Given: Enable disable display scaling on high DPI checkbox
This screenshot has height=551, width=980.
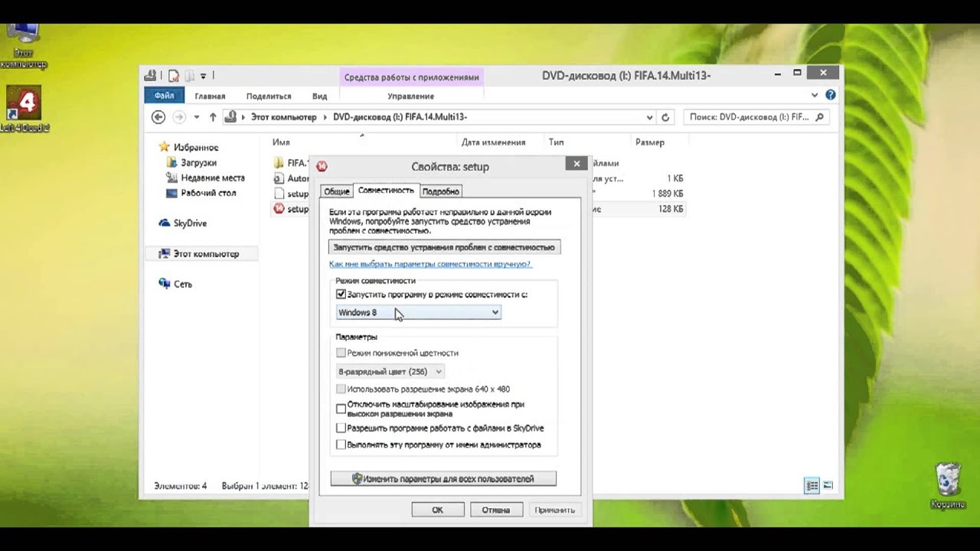Looking at the screenshot, I should pos(341,409).
